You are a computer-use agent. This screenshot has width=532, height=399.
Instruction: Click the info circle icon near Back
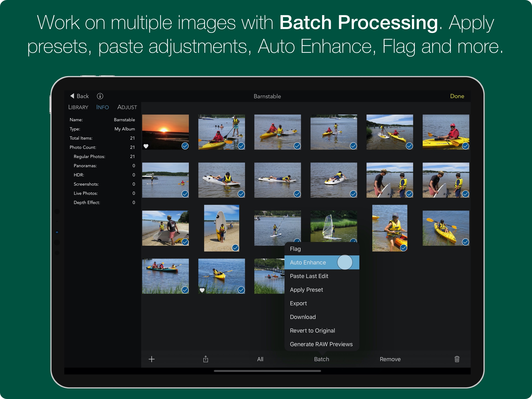pyautogui.click(x=100, y=96)
